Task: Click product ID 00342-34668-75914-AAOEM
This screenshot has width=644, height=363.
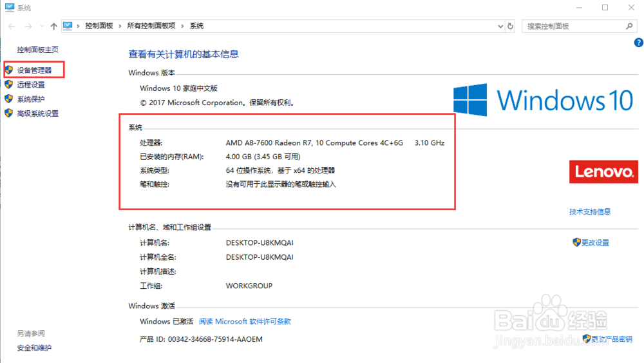Action: [x=215, y=339]
